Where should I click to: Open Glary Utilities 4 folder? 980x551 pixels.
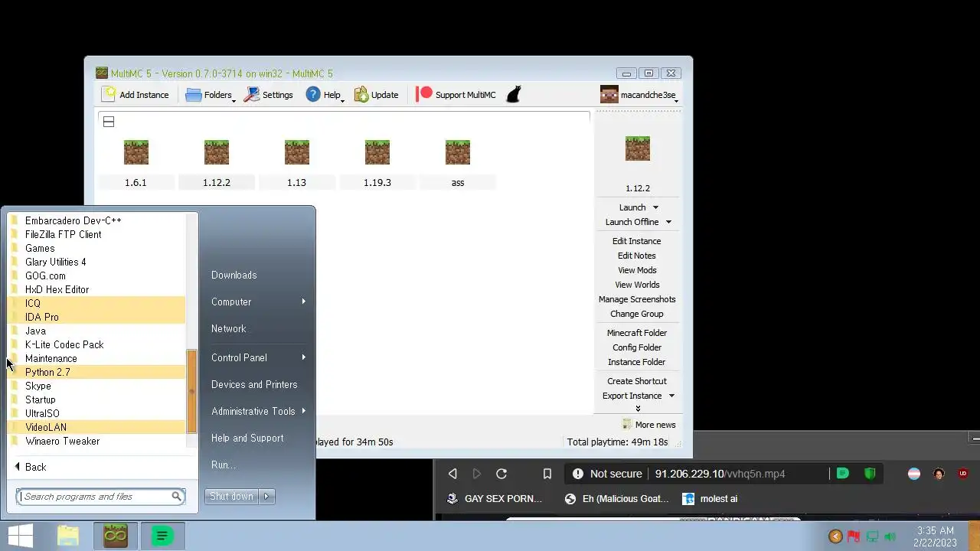(x=96, y=262)
